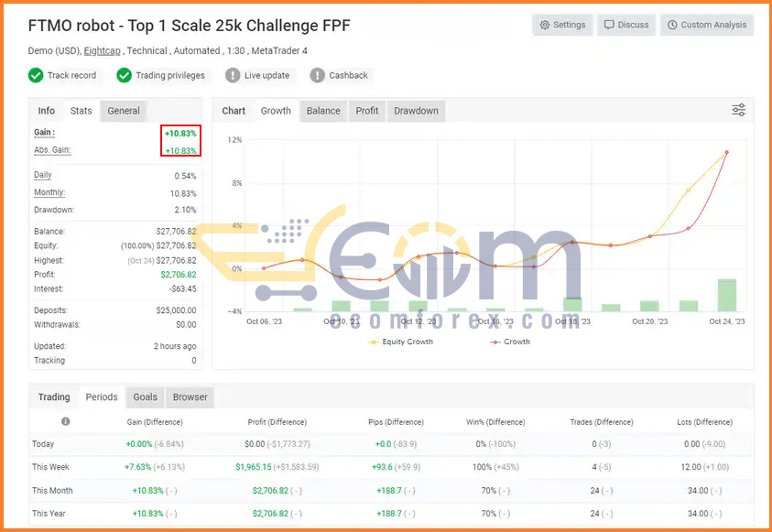Click the Lots (Difference) column header
772x532 pixels.
coord(704,422)
